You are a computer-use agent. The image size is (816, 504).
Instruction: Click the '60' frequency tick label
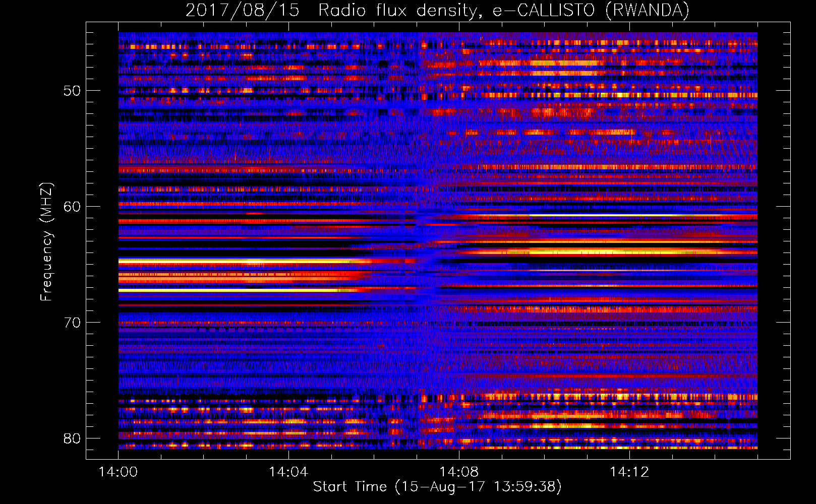72,207
